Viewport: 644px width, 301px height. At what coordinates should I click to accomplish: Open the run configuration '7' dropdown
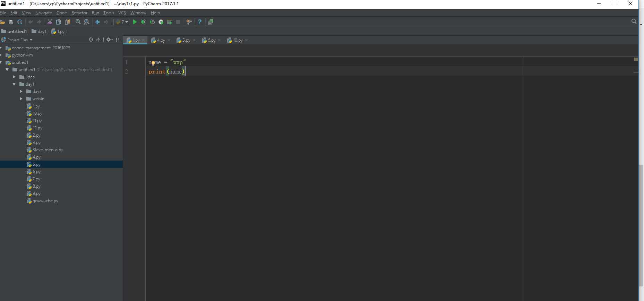pyautogui.click(x=122, y=22)
